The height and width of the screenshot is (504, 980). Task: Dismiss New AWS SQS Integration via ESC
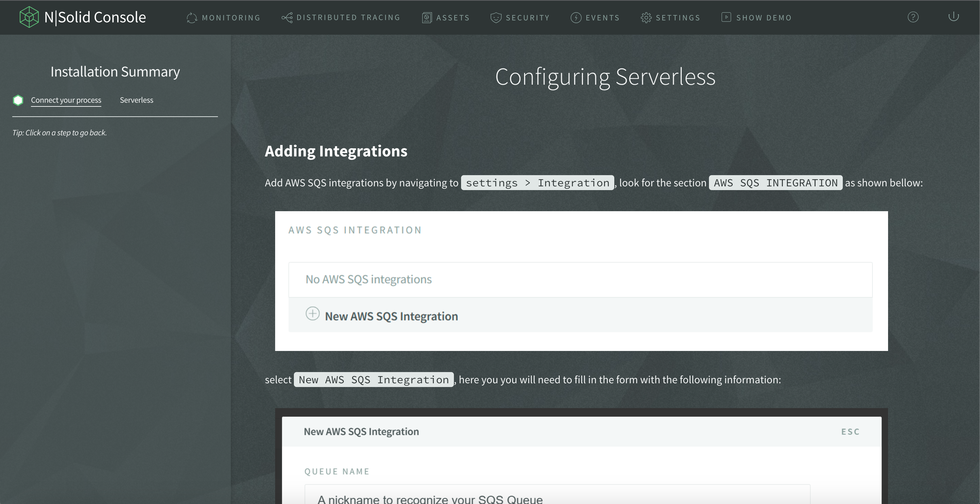pos(850,431)
